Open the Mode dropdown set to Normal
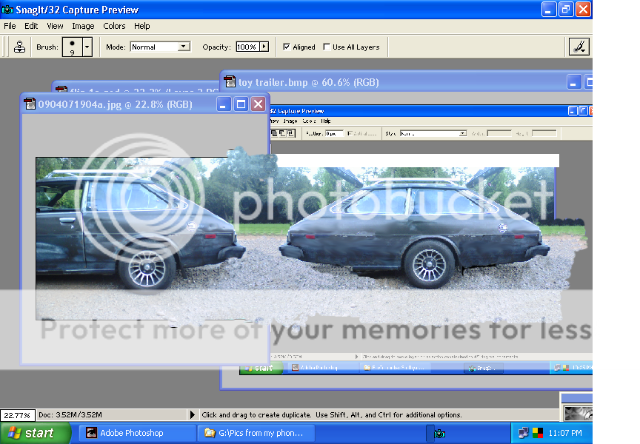 pyautogui.click(x=160, y=47)
